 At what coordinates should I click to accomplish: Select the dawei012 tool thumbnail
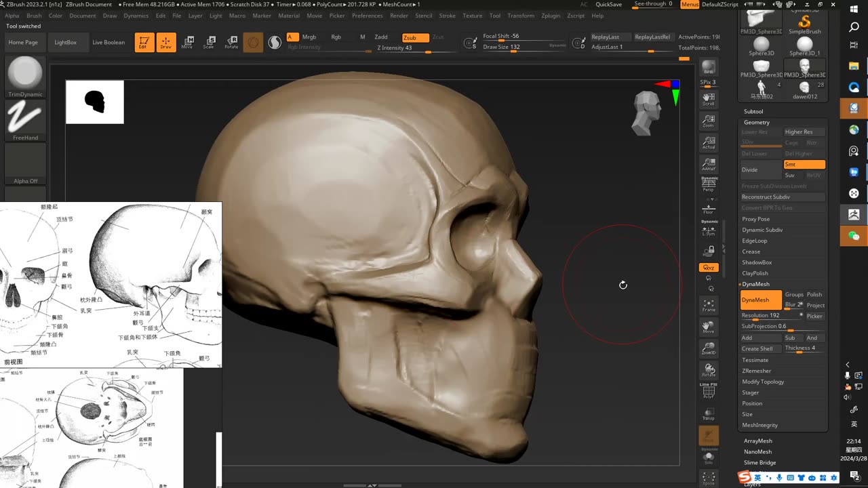(804, 88)
